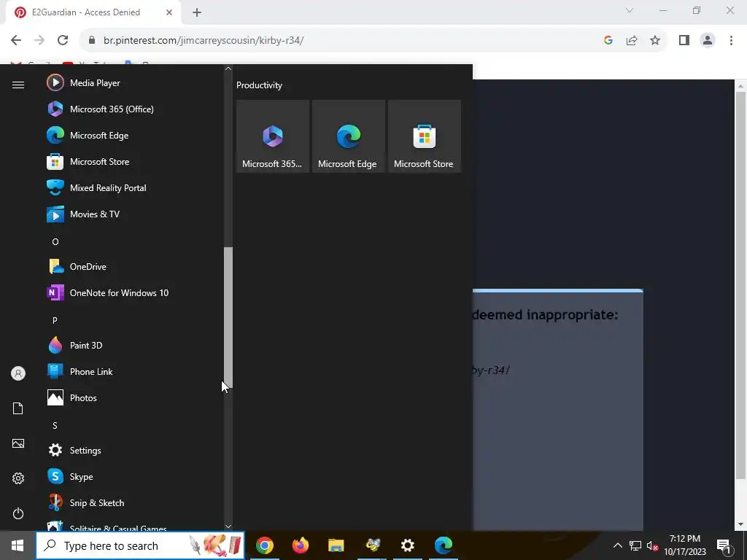The image size is (747, 560).
Task: Click the Power button in Start sidebar
Action: click(18, 513)
